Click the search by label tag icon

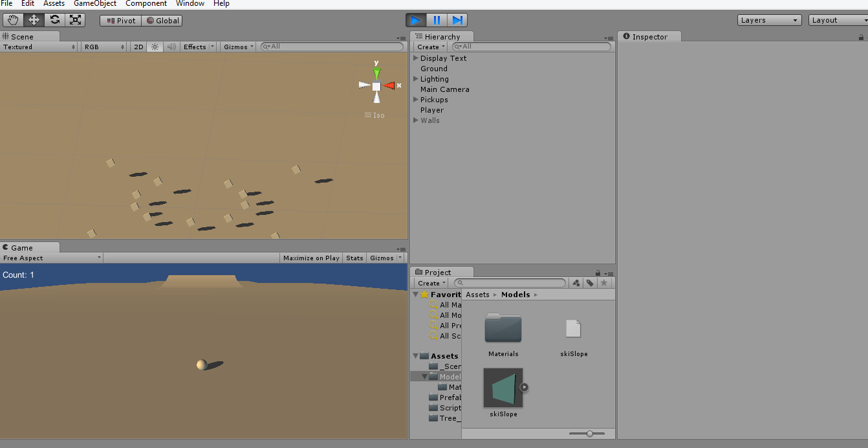pos(590,283)
